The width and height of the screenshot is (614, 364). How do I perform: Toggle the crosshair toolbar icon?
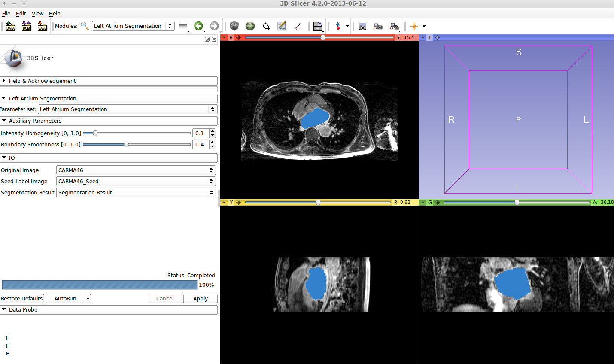point(414,26)
